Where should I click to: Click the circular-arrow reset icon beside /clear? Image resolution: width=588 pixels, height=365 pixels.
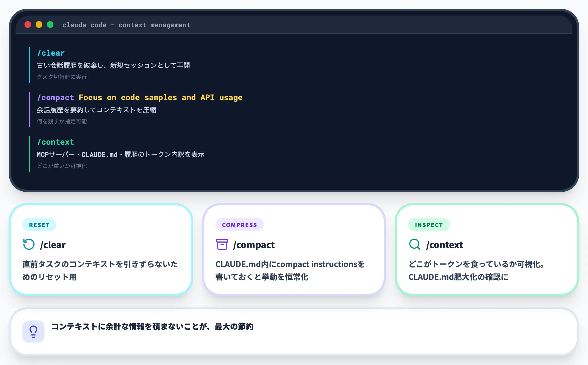pyautogui.click(x=29, y=245)
